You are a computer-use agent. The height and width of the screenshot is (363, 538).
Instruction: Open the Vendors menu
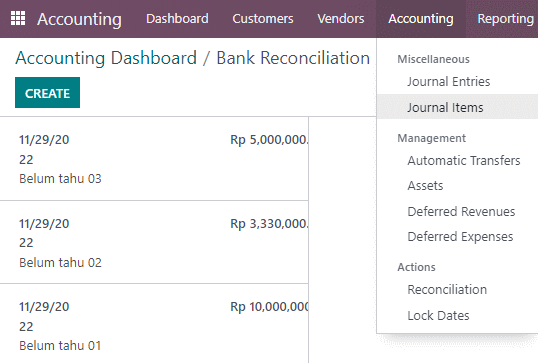point(341,19)
